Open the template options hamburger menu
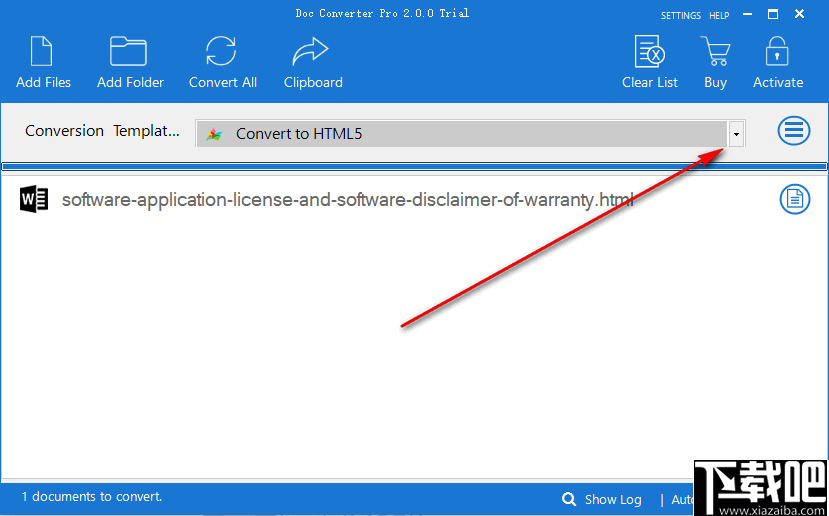829x516 pixels. coord(794,130)
